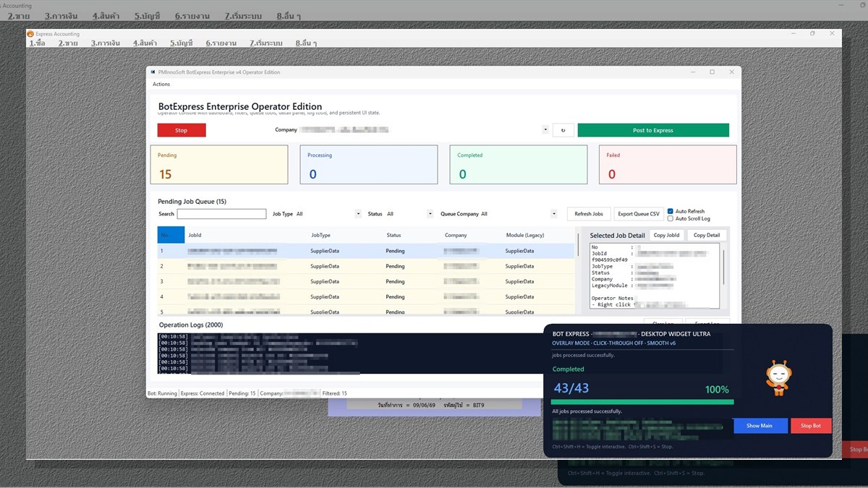Click the red Stop button
The width and height of the screenshot is (868, 488).
(x=182, y=130)
